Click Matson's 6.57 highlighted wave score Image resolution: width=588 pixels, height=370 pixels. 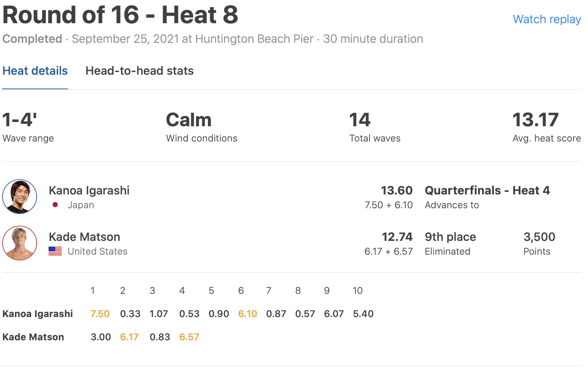click(189, 337)
